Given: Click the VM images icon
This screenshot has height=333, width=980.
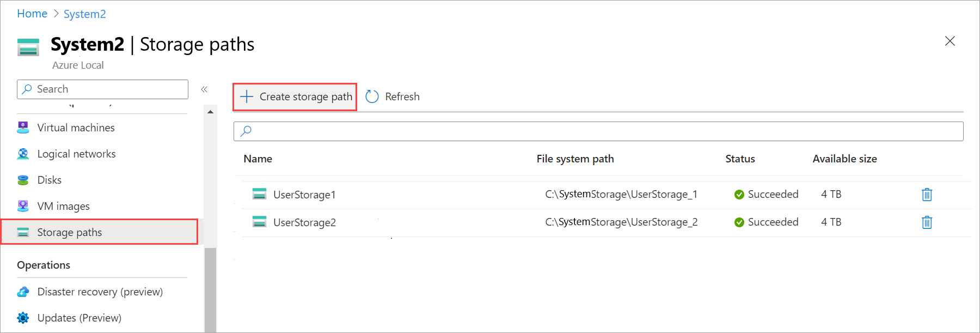Looking at the screenshot, I should [23, 206].
